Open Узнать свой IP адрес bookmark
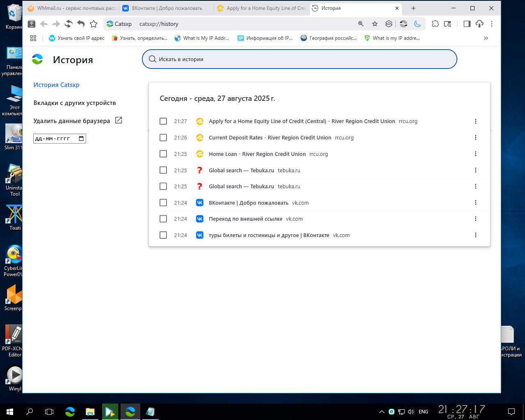This screenshot has height=420, width=525. tap(77, 38)
